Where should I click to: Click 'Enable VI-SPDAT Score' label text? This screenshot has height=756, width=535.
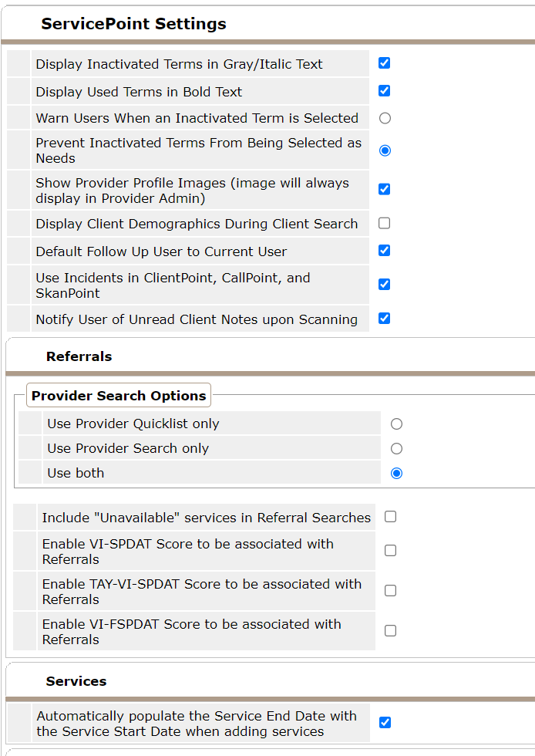pyautogui.click(x=187, y=552)
